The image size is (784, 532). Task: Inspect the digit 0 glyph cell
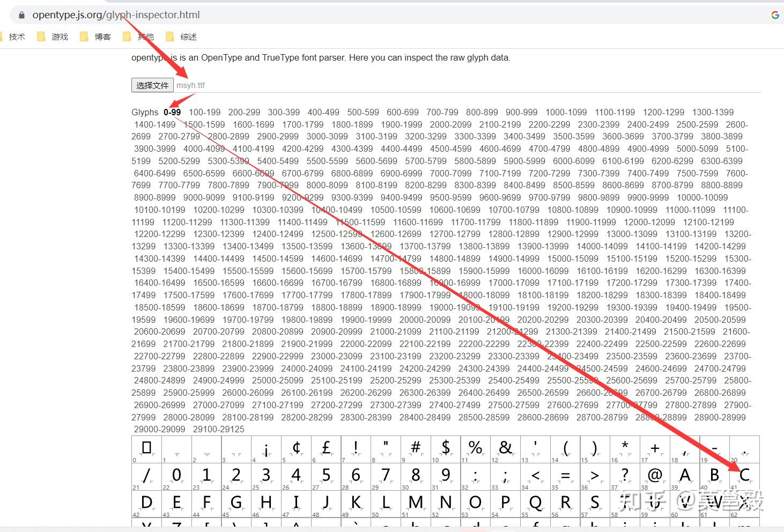click(x=176, y=477)
